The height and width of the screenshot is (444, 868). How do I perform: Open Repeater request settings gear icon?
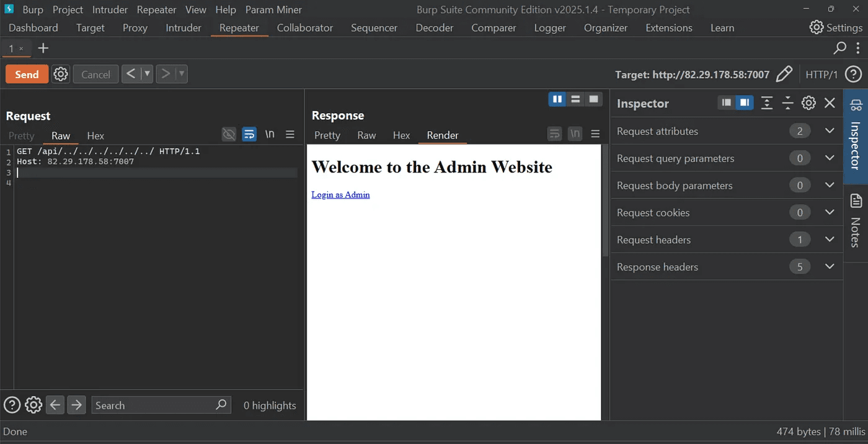click(60, 74)
